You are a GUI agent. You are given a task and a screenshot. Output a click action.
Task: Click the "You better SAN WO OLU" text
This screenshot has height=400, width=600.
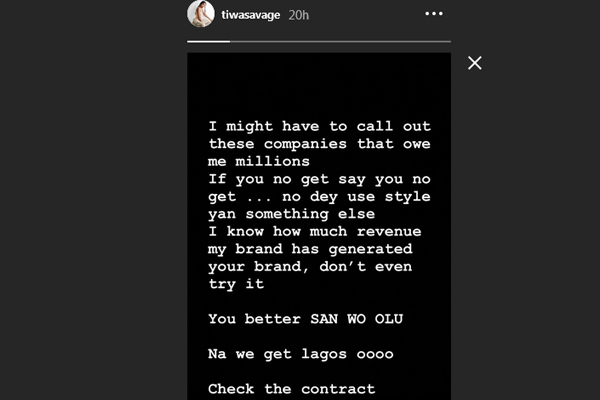click(299, 319)
